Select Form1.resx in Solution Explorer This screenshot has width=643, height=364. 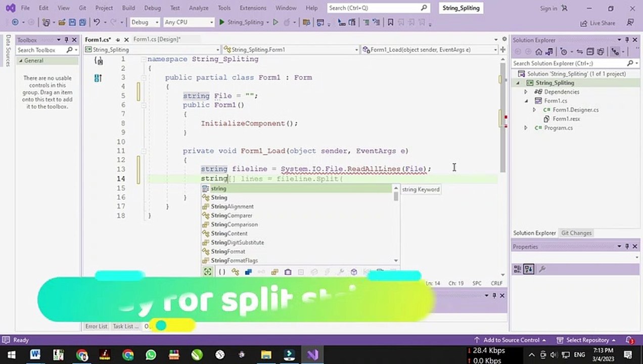pyautogui.click(x=566, y=119)
